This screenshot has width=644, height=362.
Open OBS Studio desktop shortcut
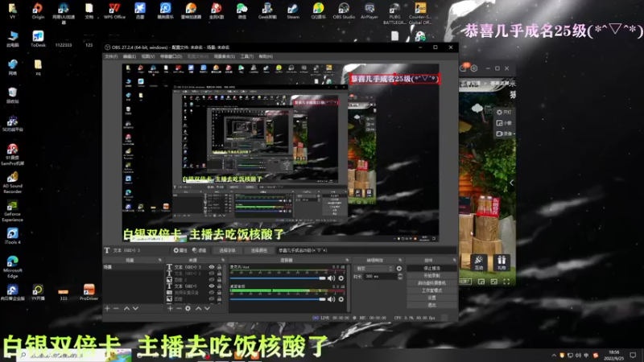click(x=344, y=10)
